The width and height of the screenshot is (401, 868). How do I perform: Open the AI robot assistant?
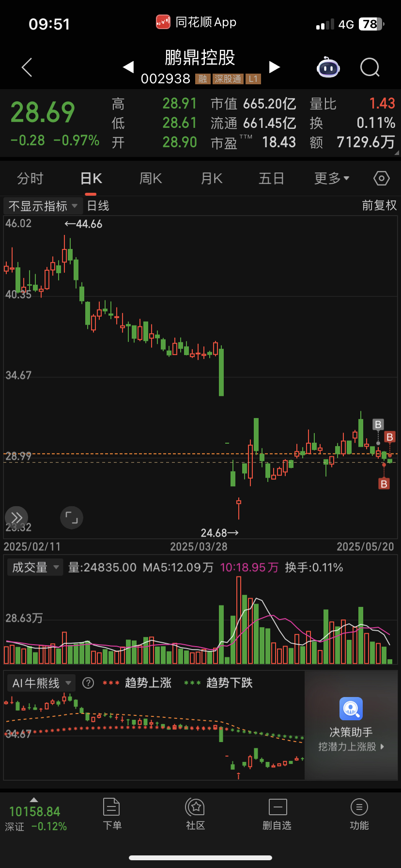pyautogui.click(x=328, y=67)
